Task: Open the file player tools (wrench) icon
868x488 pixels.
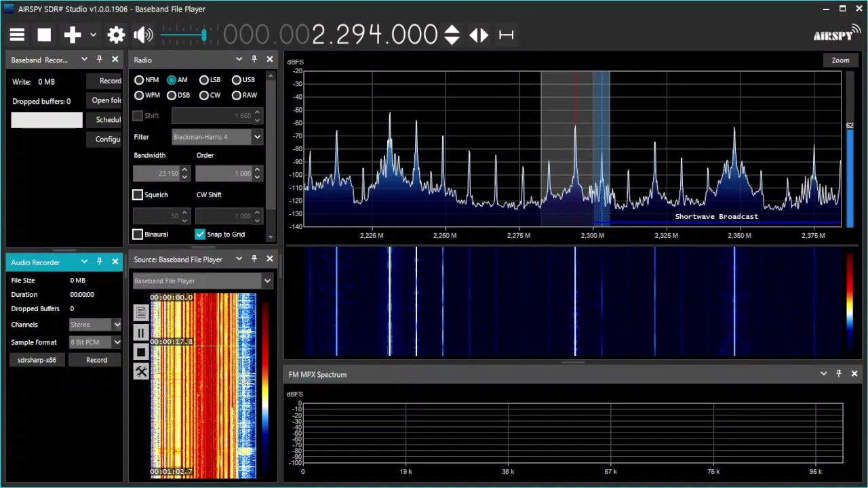Action: click(141, 371)
